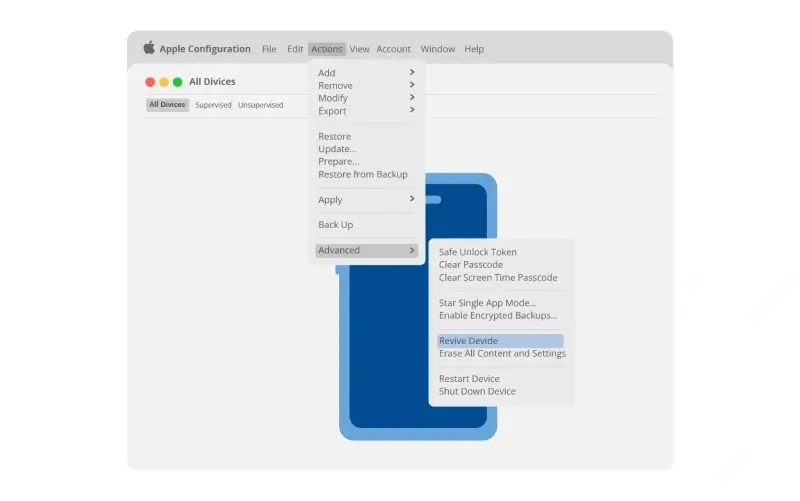Select Enable Encrypted Backups option
The width and height of the screenshot is (800, 501).
(498, 316)
